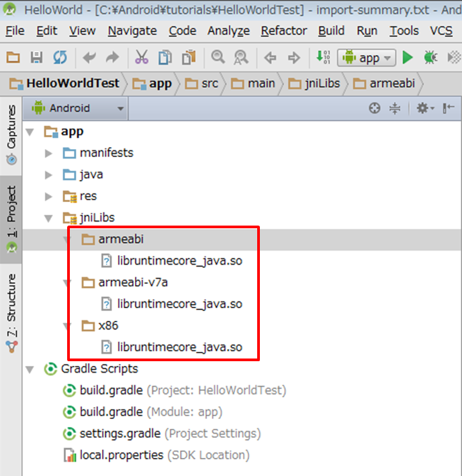462x476 pixels.
Task: Expand the java folder
Action: pos(48,175)
